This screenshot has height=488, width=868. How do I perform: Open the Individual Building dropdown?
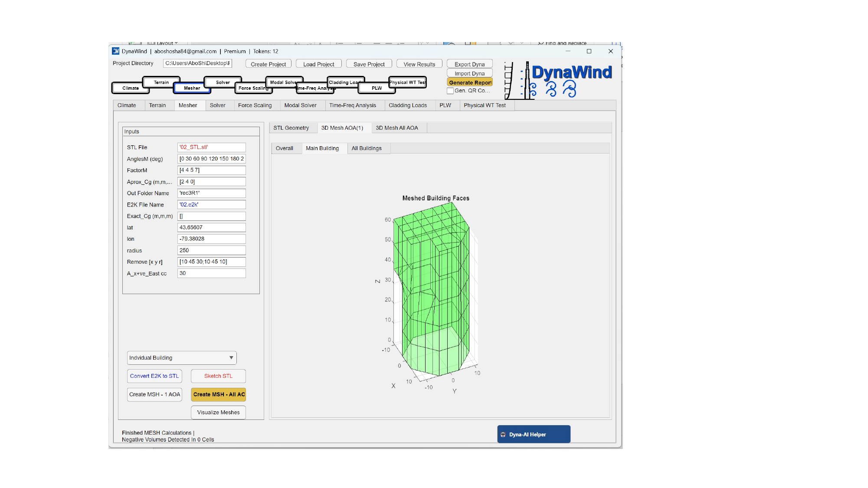pyautogui.click(x=181, y=358)
